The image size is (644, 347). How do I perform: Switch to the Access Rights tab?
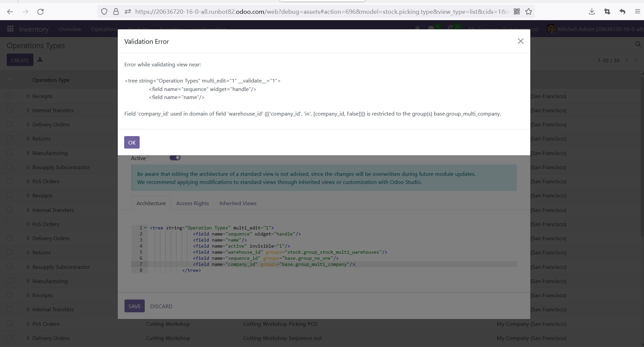(x=192, y=203)
